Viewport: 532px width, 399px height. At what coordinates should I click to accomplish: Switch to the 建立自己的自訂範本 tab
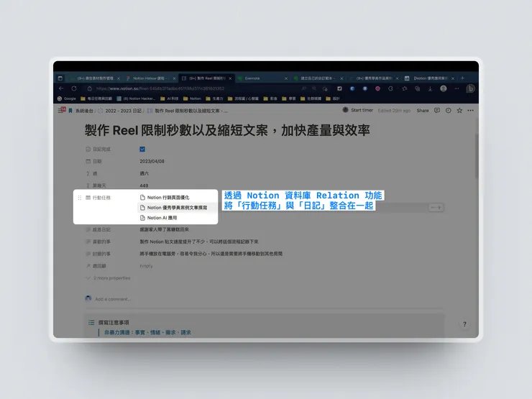pyautogui.click(x=318, y=78)
